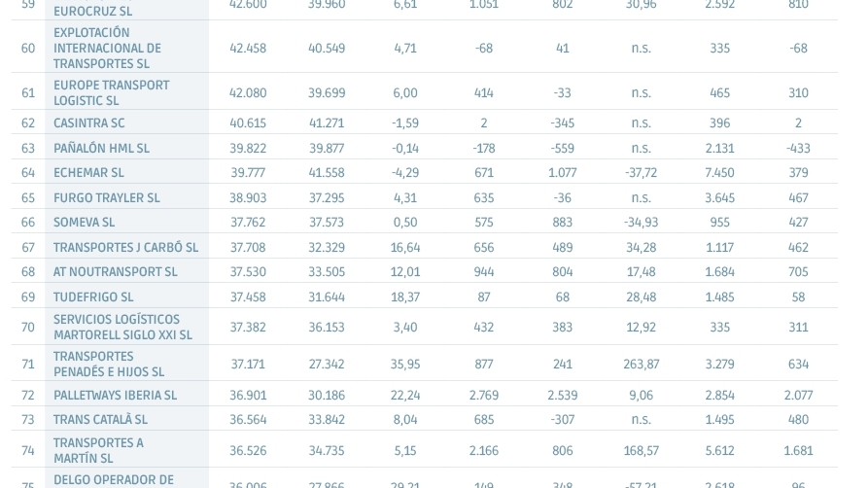Select the TUDEFRIGO SL row name
The height and width of the screenshot is (488, 868).
coord(93,296)
